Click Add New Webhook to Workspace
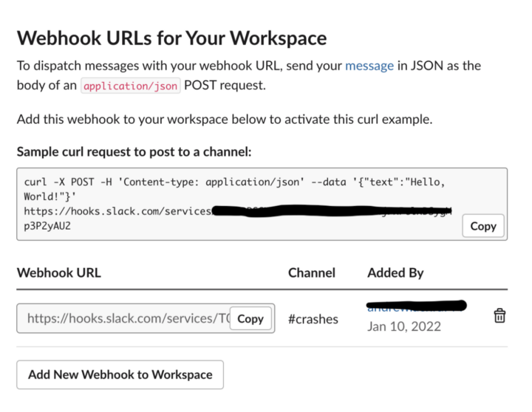This screenshot has height=412, width=532. [x=120, y=374]
